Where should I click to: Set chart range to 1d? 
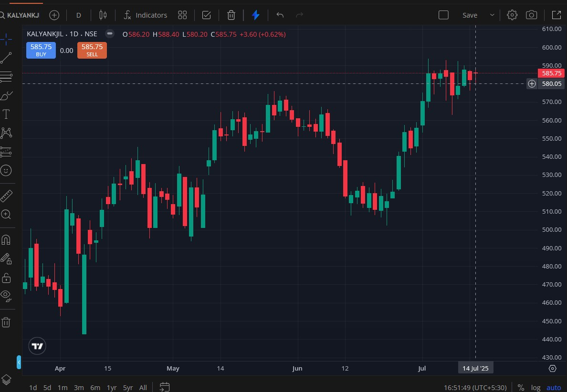[x=33, y=388]
